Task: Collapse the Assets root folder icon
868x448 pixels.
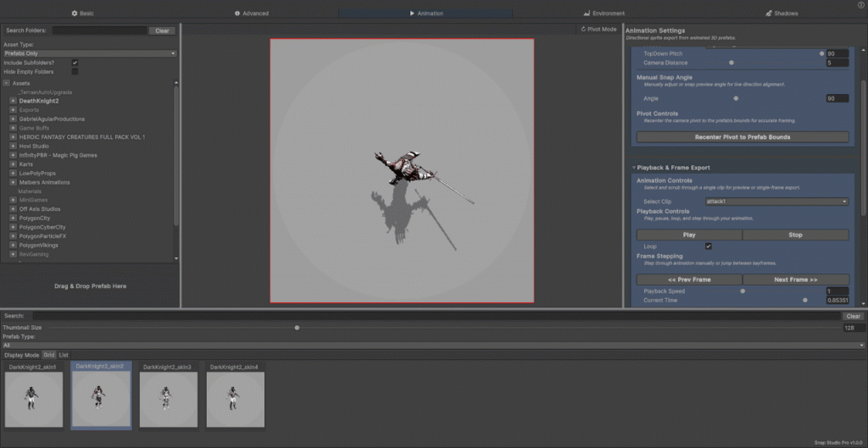Action: (x=6, y=83)
